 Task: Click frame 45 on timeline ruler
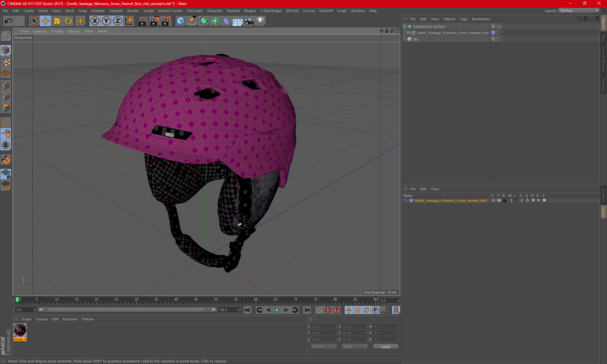(x=196, y=299)
